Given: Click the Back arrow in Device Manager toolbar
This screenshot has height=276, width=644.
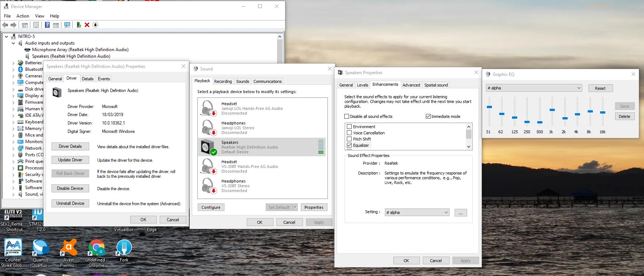Looking at the screenshot, I should (5, 25).
